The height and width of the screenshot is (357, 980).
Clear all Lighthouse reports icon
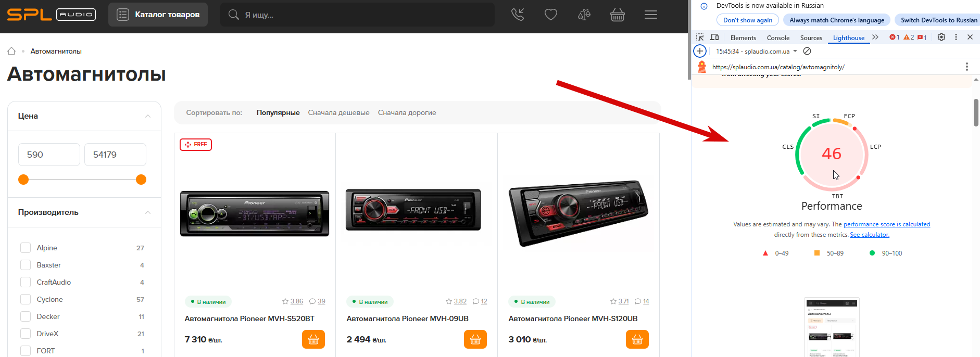[x=807, y=51]
